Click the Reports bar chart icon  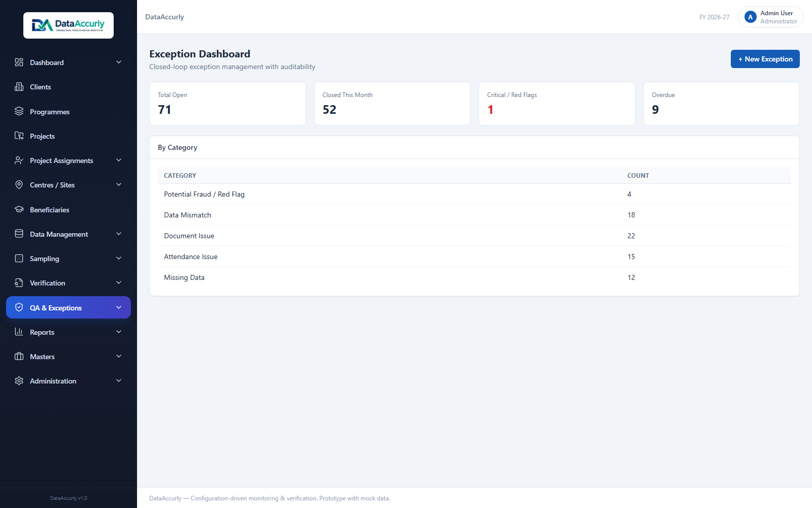click(x=19, y=332)
